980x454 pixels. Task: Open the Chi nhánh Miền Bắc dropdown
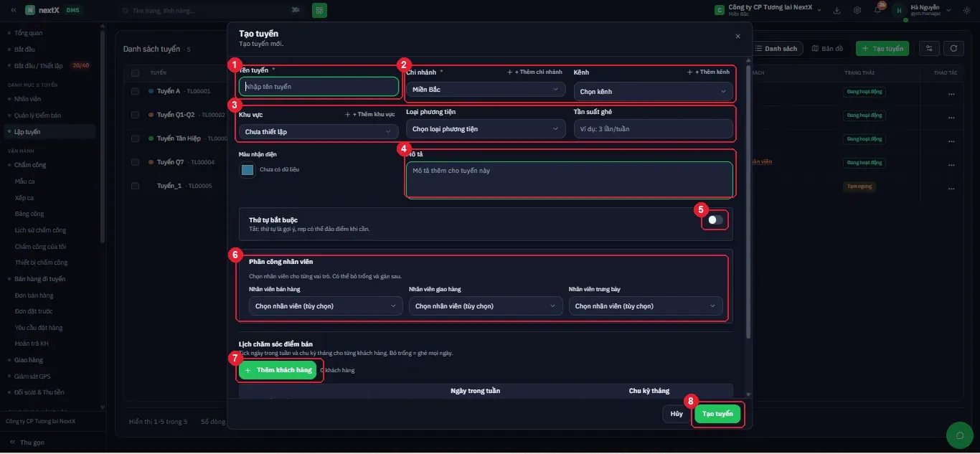click(x=485, y=90)
